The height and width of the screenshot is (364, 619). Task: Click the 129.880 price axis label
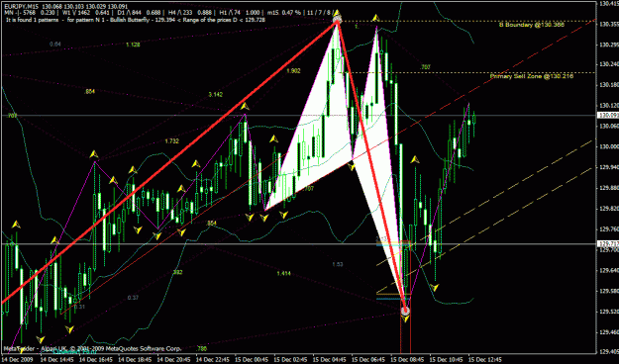[x=609, y=188]
